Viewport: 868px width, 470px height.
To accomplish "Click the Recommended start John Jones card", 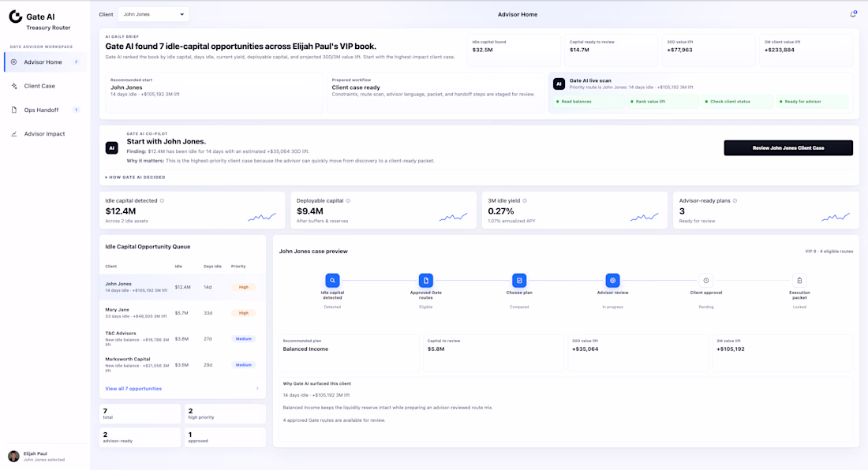I will click(x=214, y=92).
